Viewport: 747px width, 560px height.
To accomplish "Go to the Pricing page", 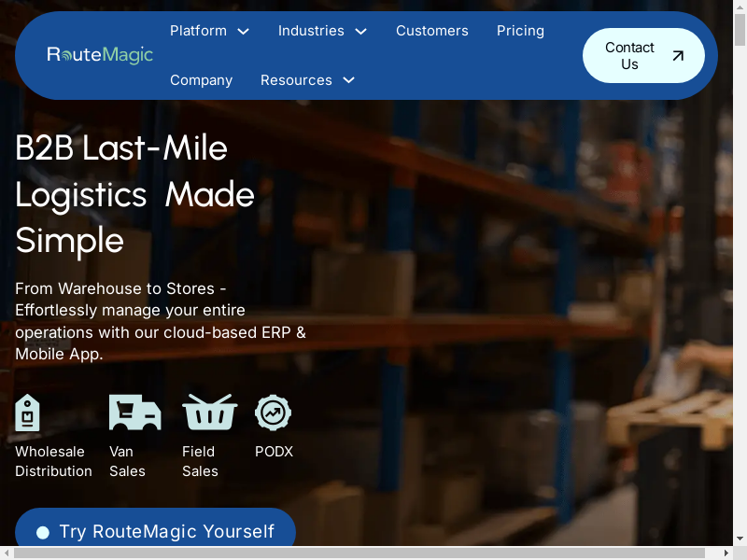I will 520,31.
